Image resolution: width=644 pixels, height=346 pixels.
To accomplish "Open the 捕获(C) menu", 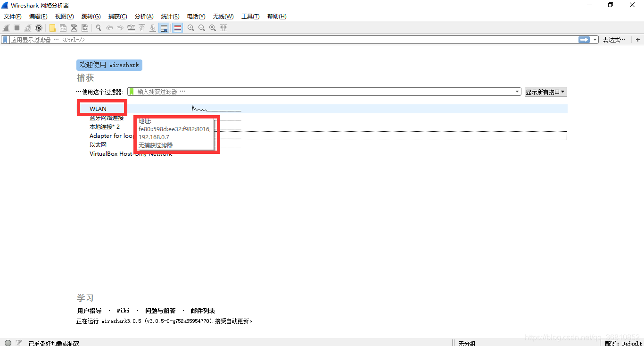I will [118, 17].
